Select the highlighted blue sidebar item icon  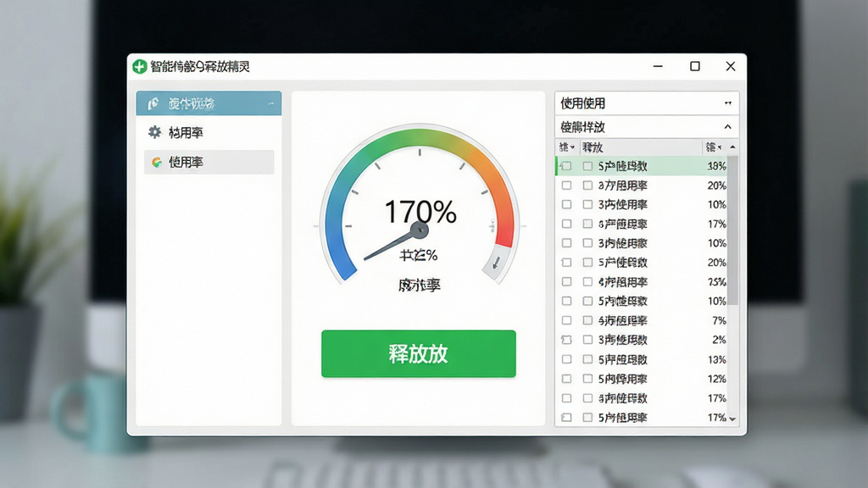tap(153, 103)
